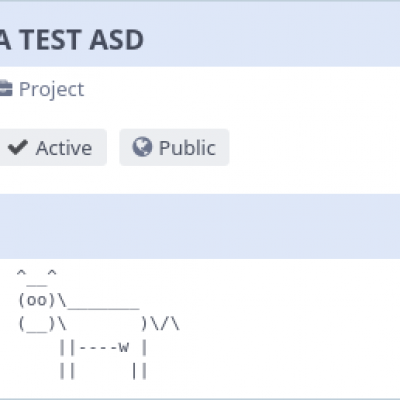Screen dimensions: 400x400
Task: Click the cow's eyes (oo) text
Action: [37, 300]
